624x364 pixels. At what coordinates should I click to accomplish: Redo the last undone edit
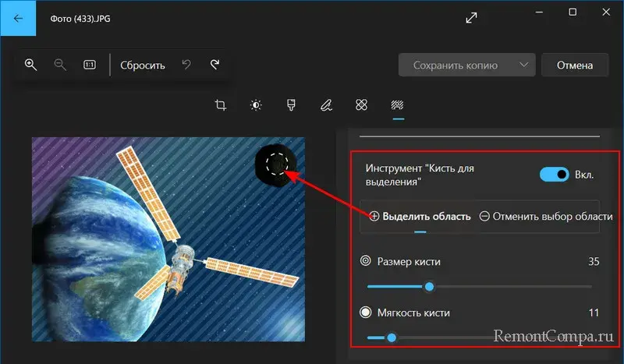coord(214,65)
